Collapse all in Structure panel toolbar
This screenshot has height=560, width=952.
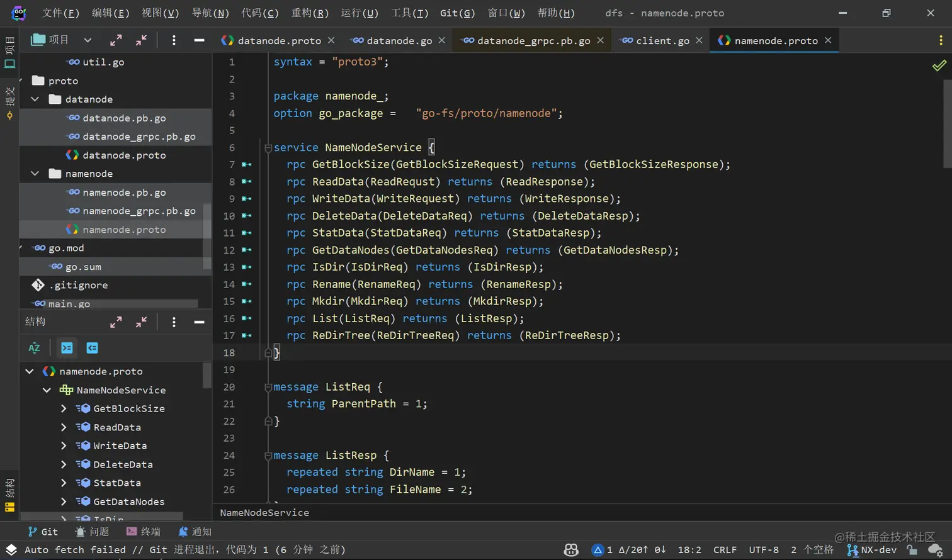(141, 322)
